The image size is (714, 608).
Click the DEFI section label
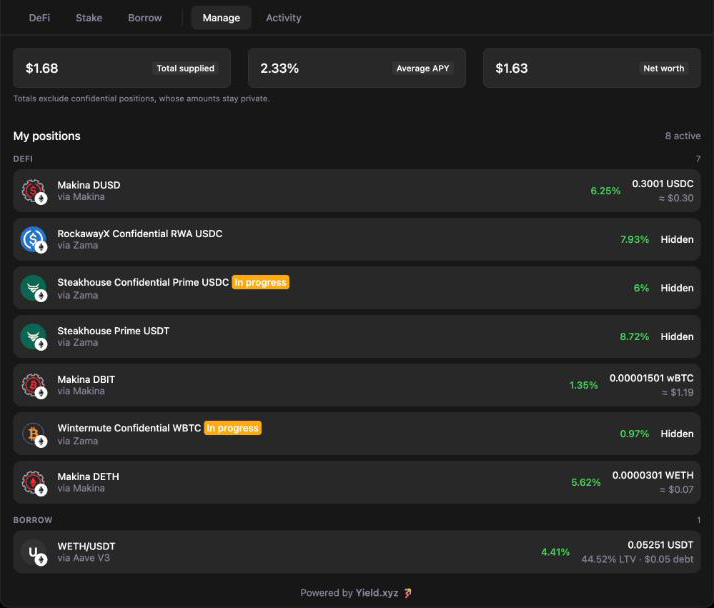pos(23,159)
